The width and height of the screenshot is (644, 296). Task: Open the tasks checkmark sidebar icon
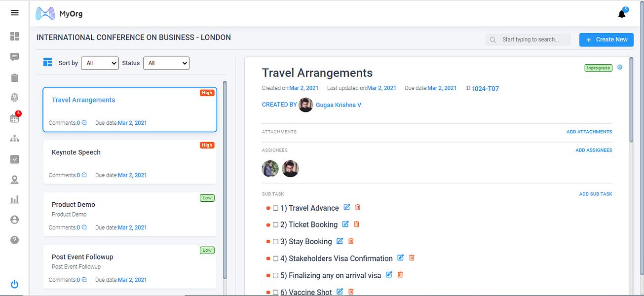[14, 159]
